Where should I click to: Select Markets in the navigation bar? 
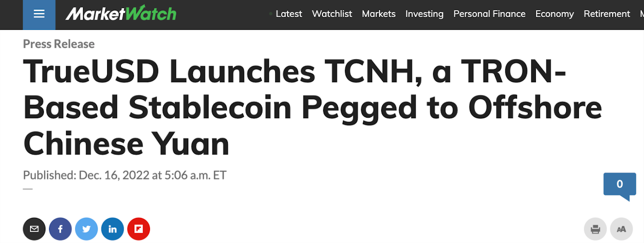coord(379,14)
